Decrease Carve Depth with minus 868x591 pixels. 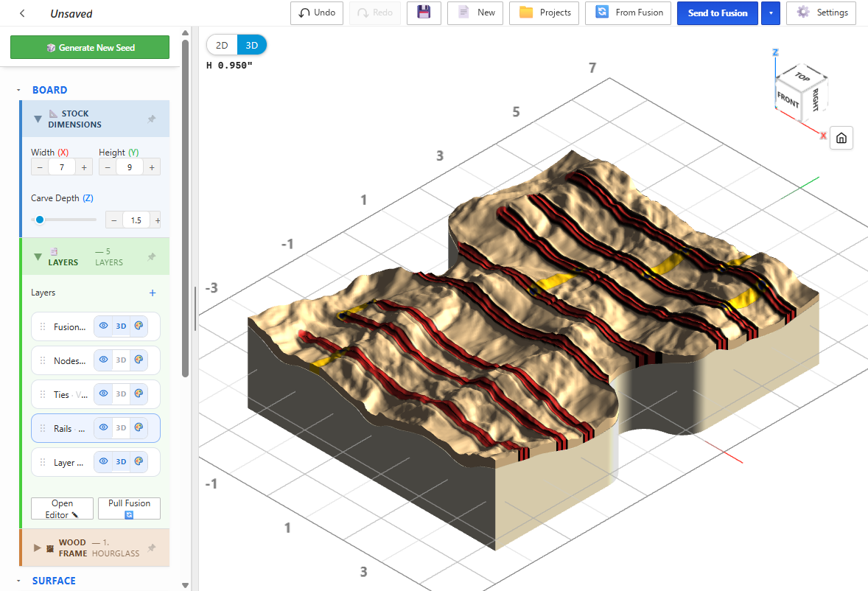(114, 220)
